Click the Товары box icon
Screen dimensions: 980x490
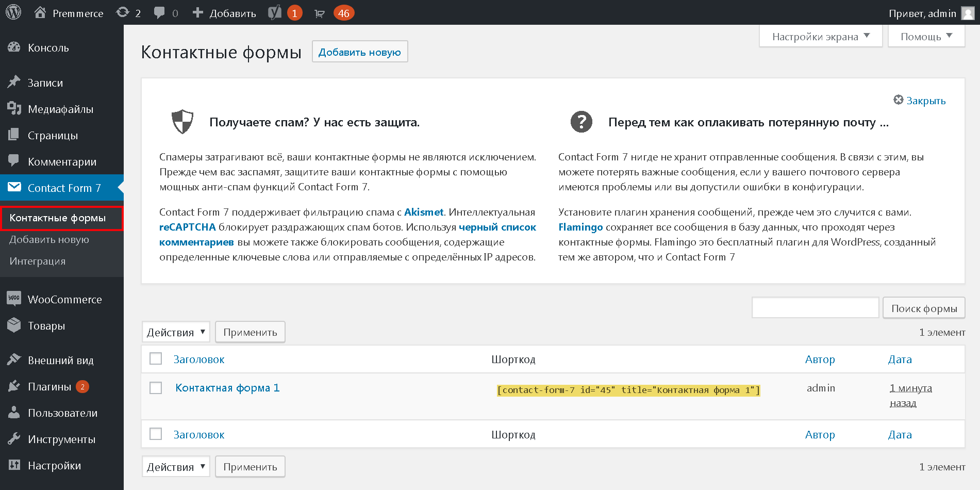click(x=14, y=325)
